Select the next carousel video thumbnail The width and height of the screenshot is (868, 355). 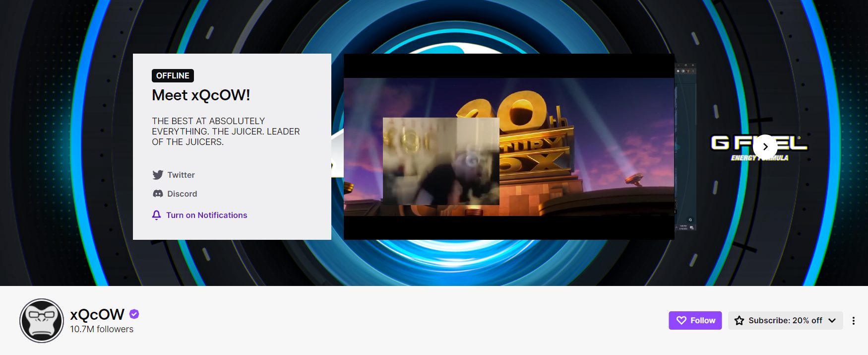(686, 146)
